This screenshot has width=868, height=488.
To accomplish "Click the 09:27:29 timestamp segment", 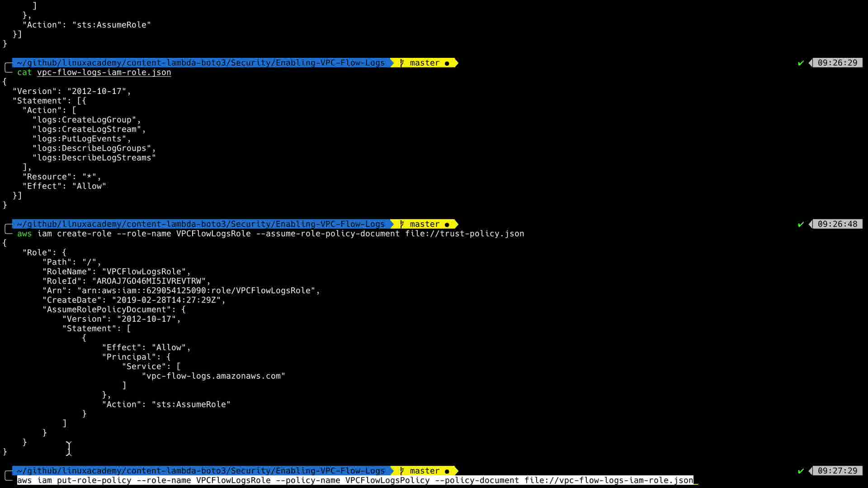I will pyautogui.click(x=837, y=471).
